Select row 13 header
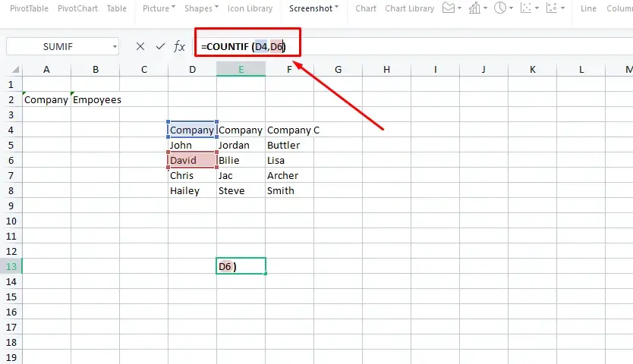Screen dimensions: 633x364 pyautogui.click(x=11, y=266)
